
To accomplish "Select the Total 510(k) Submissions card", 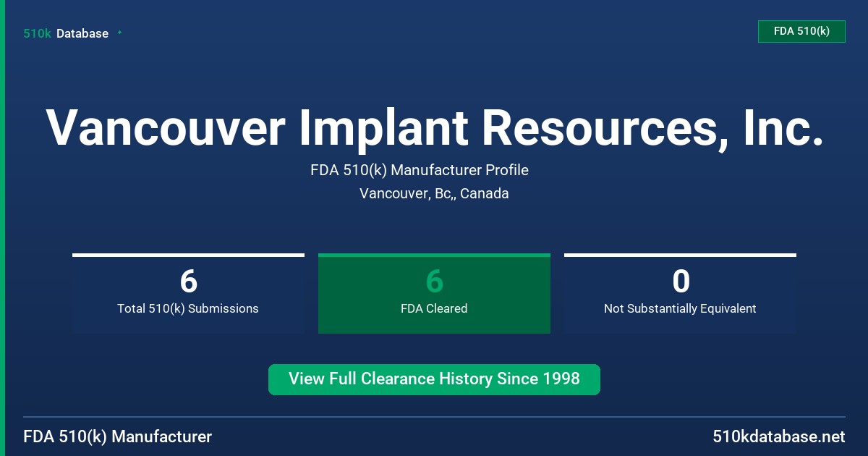I will (188, 294).
